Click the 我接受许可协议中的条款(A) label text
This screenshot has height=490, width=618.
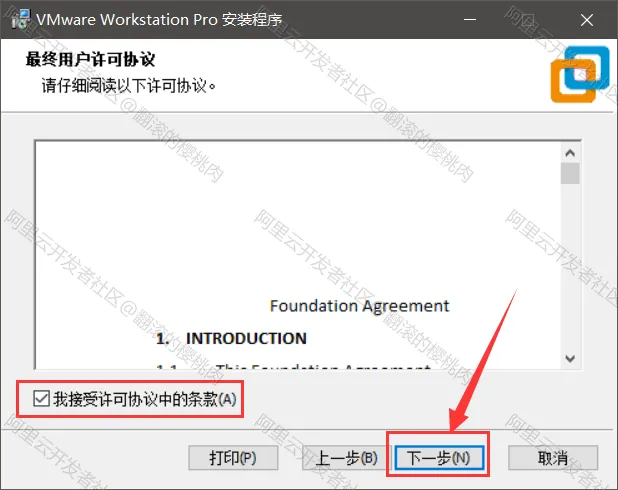click(145, 399)
